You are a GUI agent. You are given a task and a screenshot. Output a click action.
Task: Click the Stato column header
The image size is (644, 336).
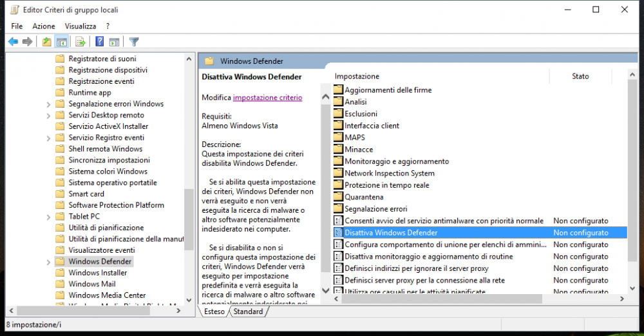[580, 76]
